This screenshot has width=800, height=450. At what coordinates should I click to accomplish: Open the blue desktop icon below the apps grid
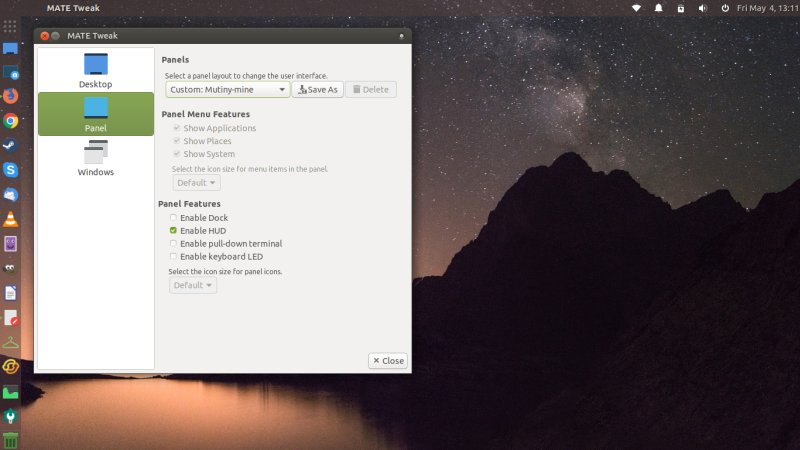click(x=10, y=49)
